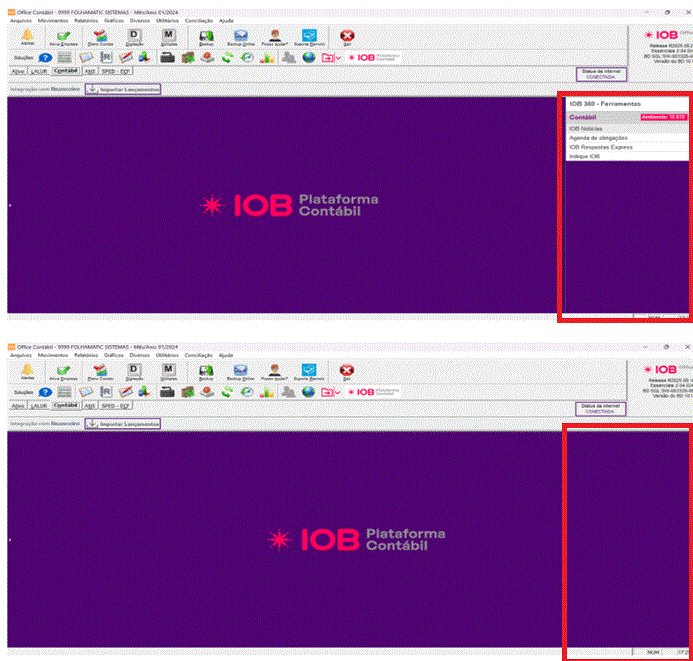Click the globe icon in top window toolbar

(x=308, y=57)
